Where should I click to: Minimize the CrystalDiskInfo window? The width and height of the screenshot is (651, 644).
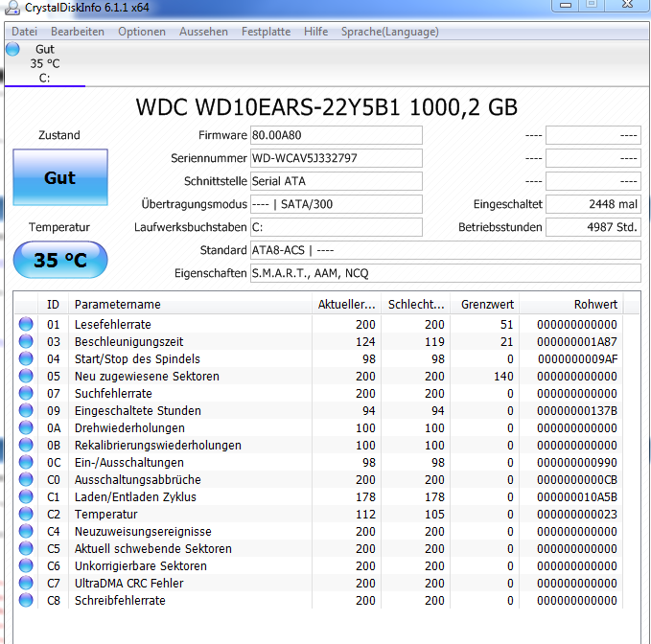coord(566,5)
